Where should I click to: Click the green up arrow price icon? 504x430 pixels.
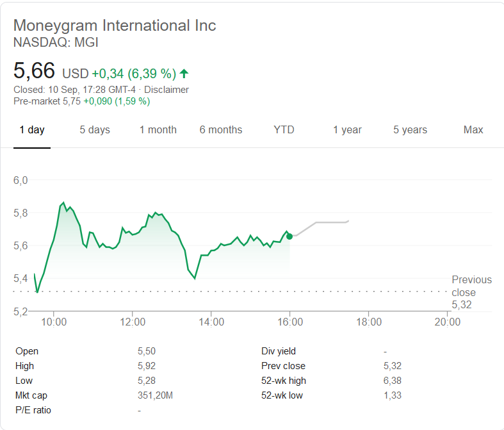(x=184, y=73)
